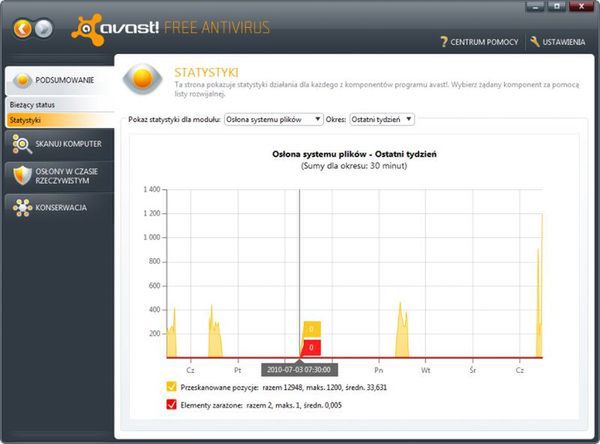Image resolution: width=600 pixels, height=444 pixels.
Task: Open the Skanuj komputer section
Action: click(x=60, y=144)
